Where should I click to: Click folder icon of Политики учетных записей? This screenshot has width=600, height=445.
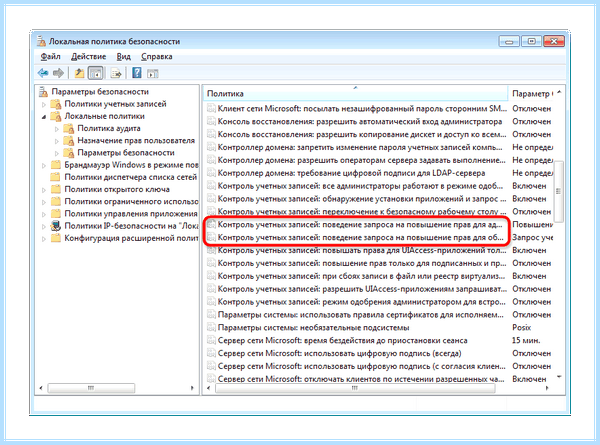(56, 104)
